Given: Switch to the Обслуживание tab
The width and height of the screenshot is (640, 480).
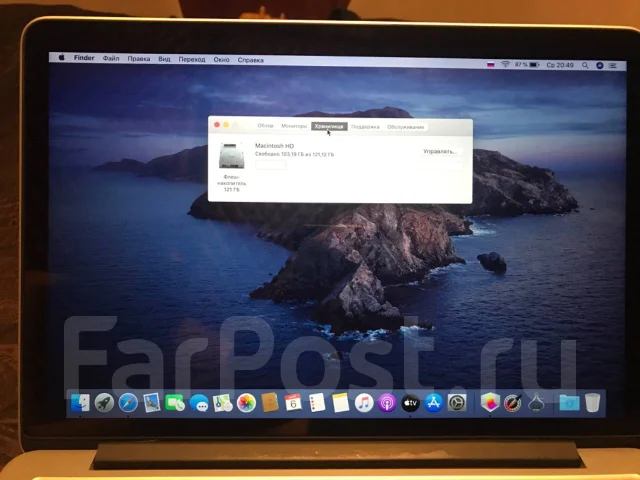Looking at the screenshot, I should coord(406,127).
